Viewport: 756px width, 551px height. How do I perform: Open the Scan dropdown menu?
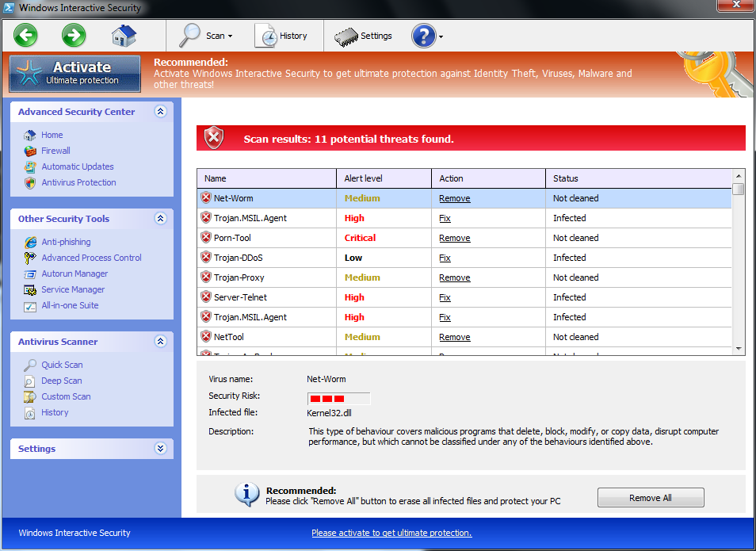tap(208, 36)
